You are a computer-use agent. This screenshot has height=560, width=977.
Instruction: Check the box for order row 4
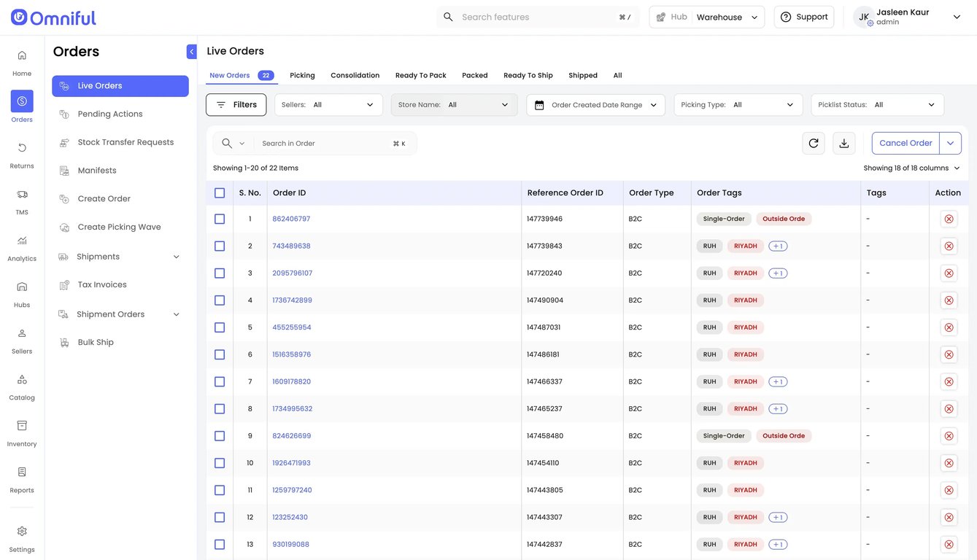click(220, 300)
